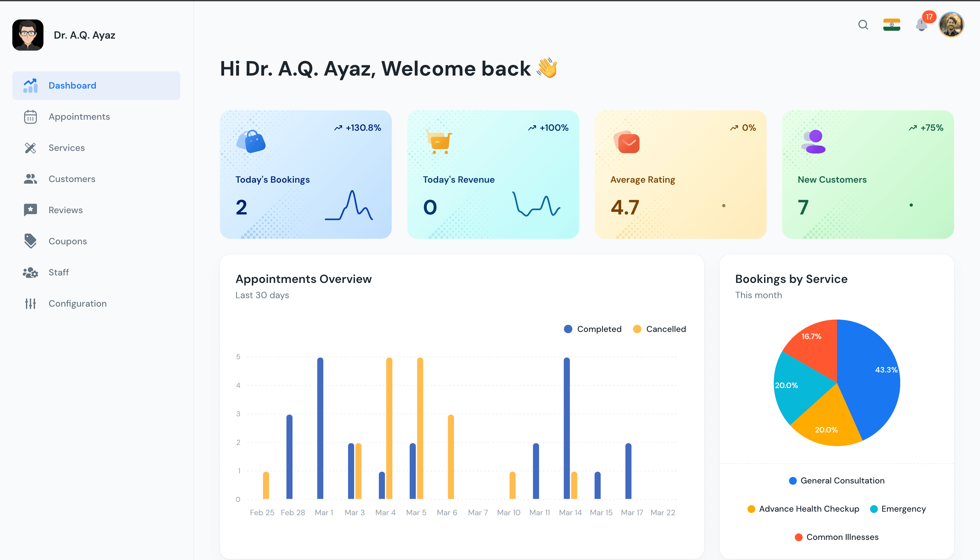The image size is (980, 560).
Task: Open the Configuration sliders icon
Action: pos(31,303)
